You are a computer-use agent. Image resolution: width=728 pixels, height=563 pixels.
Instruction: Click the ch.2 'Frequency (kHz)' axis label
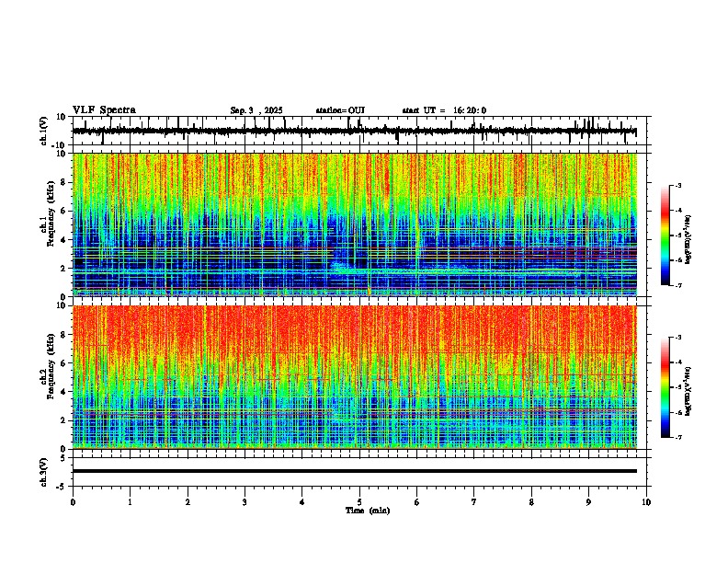pyautogui.click(x=51, y=366)
